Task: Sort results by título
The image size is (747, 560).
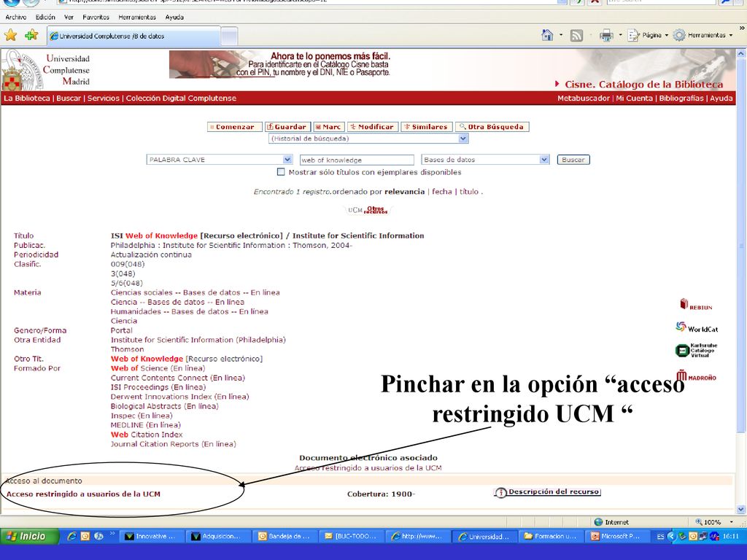Action: point(469,192)
